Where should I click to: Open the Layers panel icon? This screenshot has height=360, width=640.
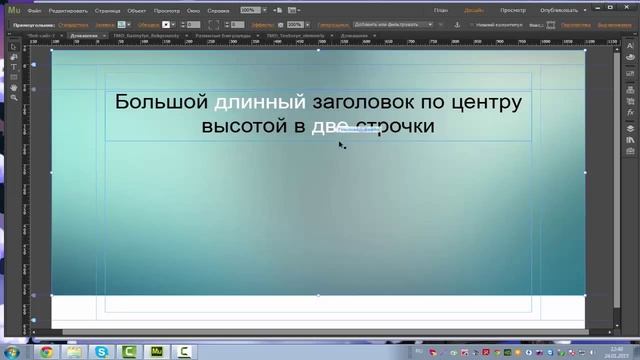(630, 128)
